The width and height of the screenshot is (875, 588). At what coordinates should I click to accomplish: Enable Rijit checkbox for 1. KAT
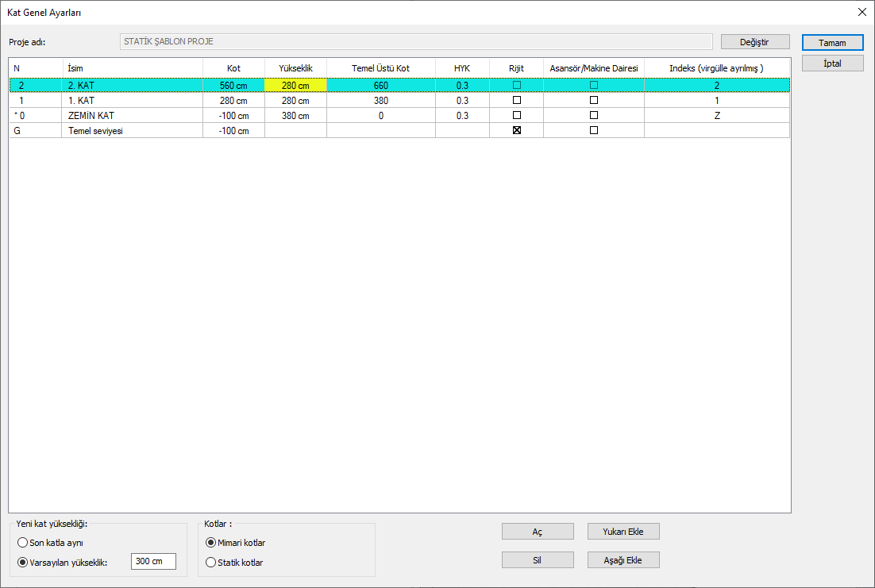(517, 101)
